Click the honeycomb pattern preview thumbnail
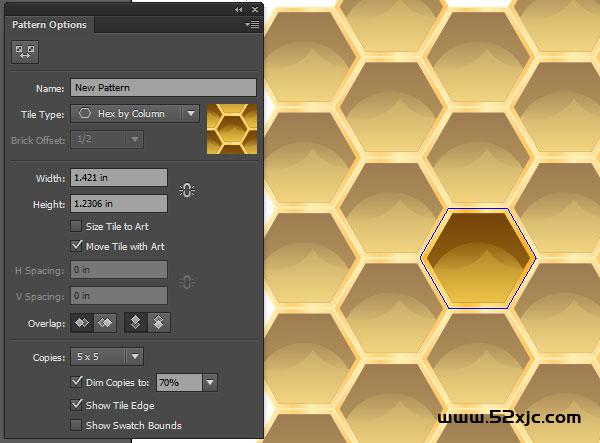600x443 pixels. 232,129
